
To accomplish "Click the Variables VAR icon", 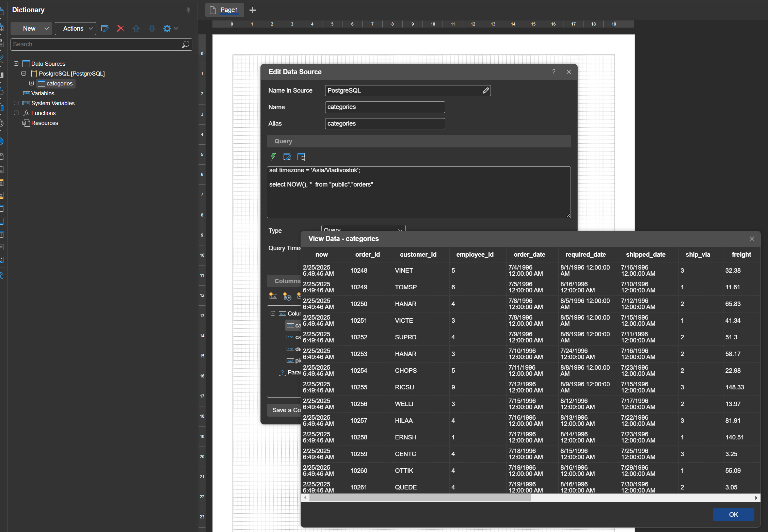I will point(26,93).
